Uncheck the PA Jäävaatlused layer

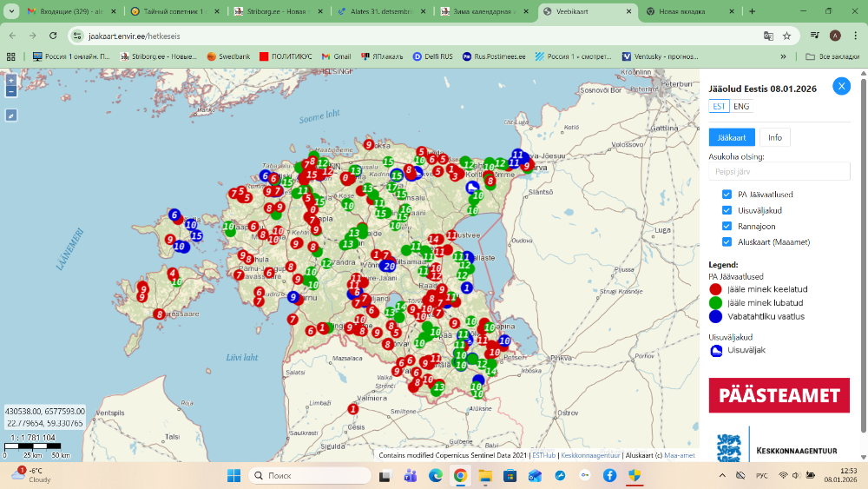tap(727, 195)
